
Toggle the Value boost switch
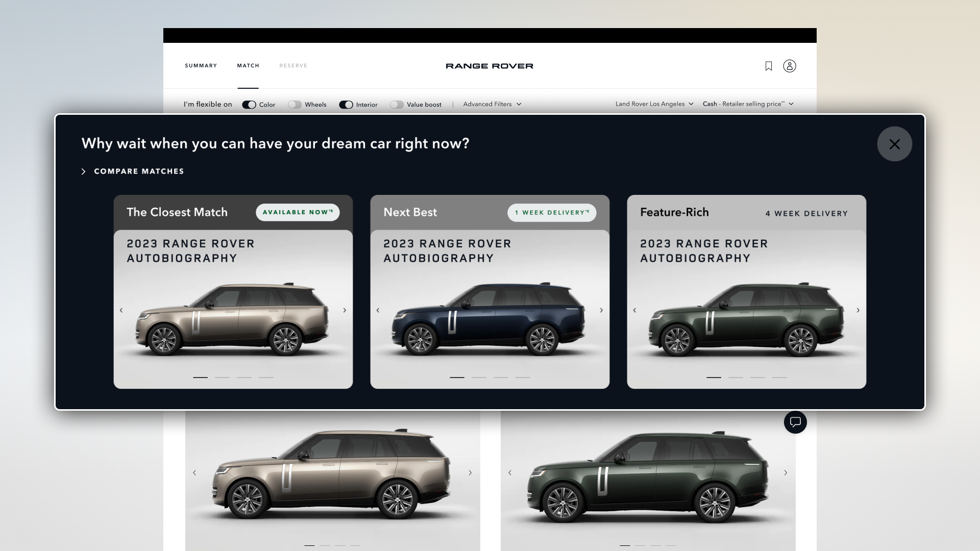[397, 105]
